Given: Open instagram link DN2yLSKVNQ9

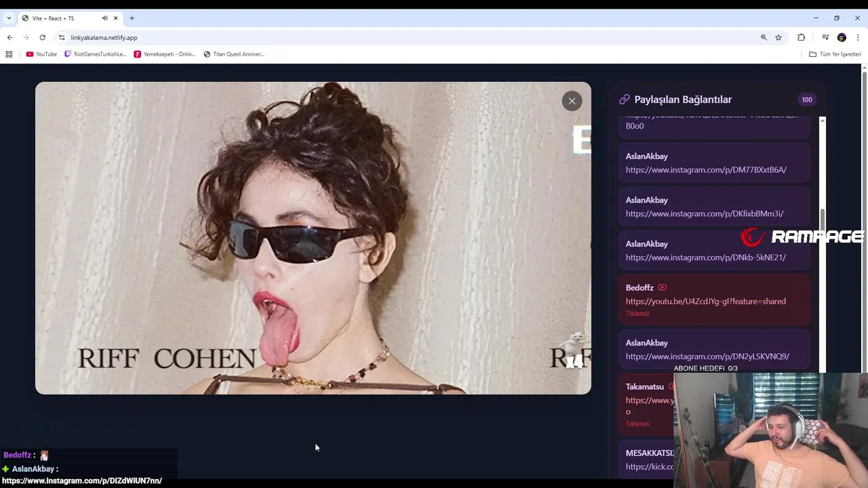Looking at the screenshot, I should pyautogui.click(x=707, y=357).
